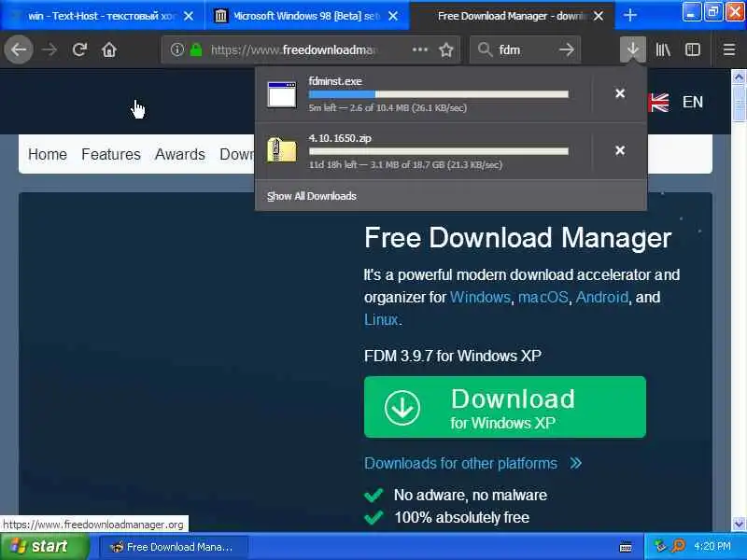Click the green Download for Windows XP button

tap(505, 407)
